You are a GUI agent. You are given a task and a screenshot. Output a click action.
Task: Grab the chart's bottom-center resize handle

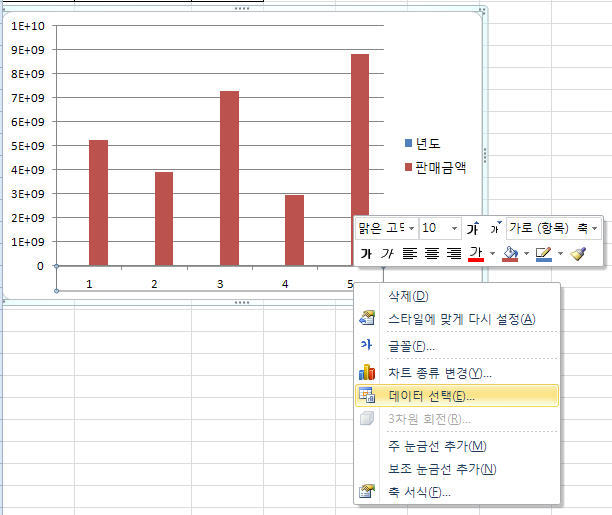[x=242, y=303]
